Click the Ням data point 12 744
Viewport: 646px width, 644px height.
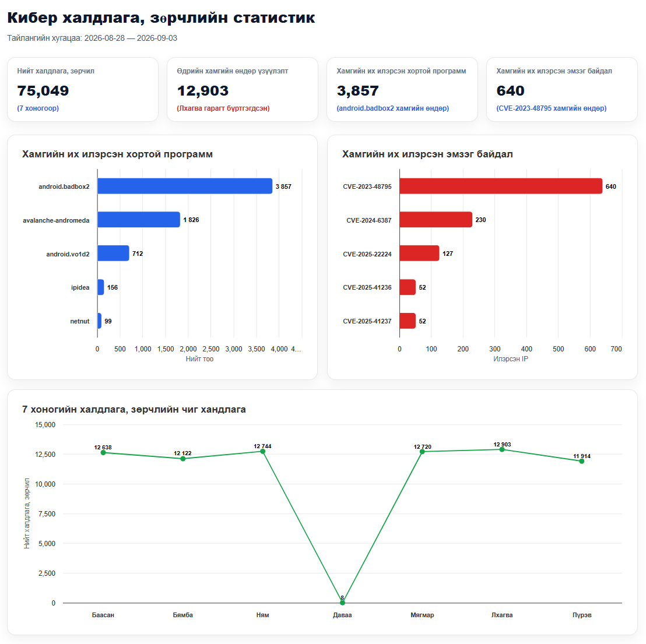pos(262,452)
